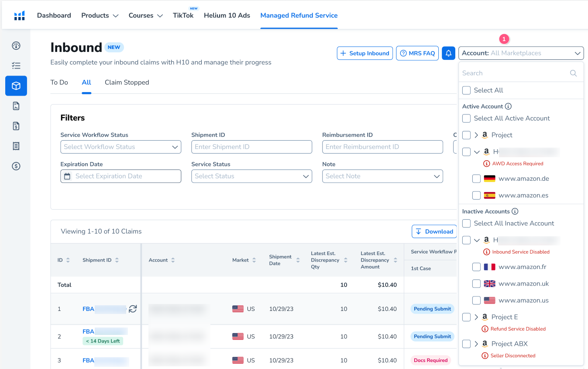Viewport: 588px width, 369px height.
Task: Open the TikTok nav item
Action: point(183,16)
